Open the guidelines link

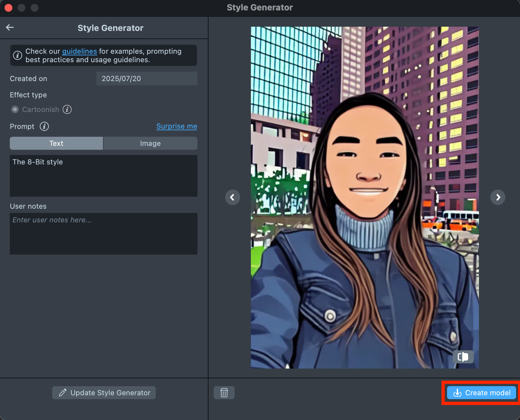coord(79,51)
